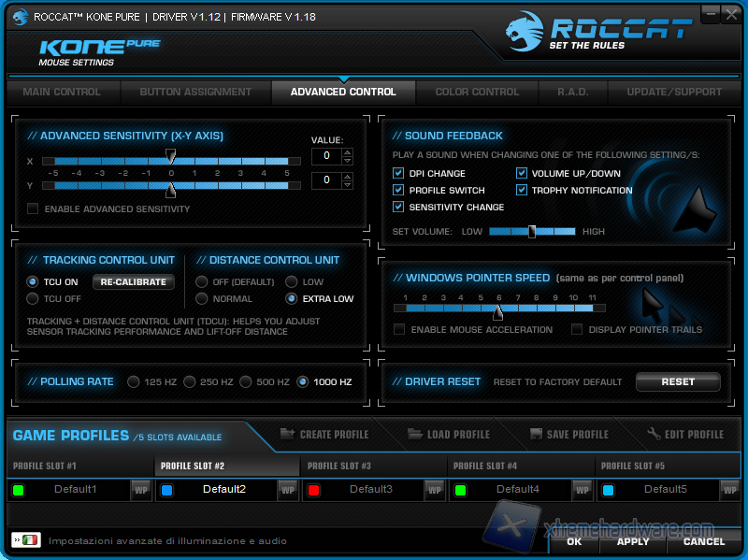Click the WP icon for Default1 profile
The width and height of the screenshot is (748, 560).
[140, 489]
